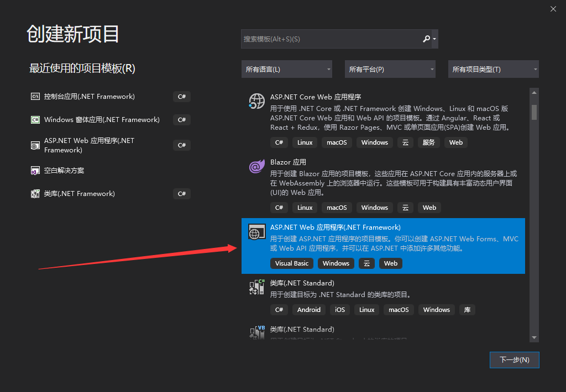
Task: Open the search options arrow beside the magnifier
Action: (435, 39)
